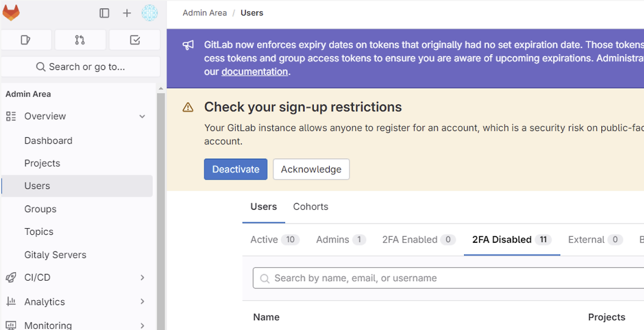Click the Deactivate button
Image resolution: width=644 pixels, height=330 pixels.
point(235,169)
